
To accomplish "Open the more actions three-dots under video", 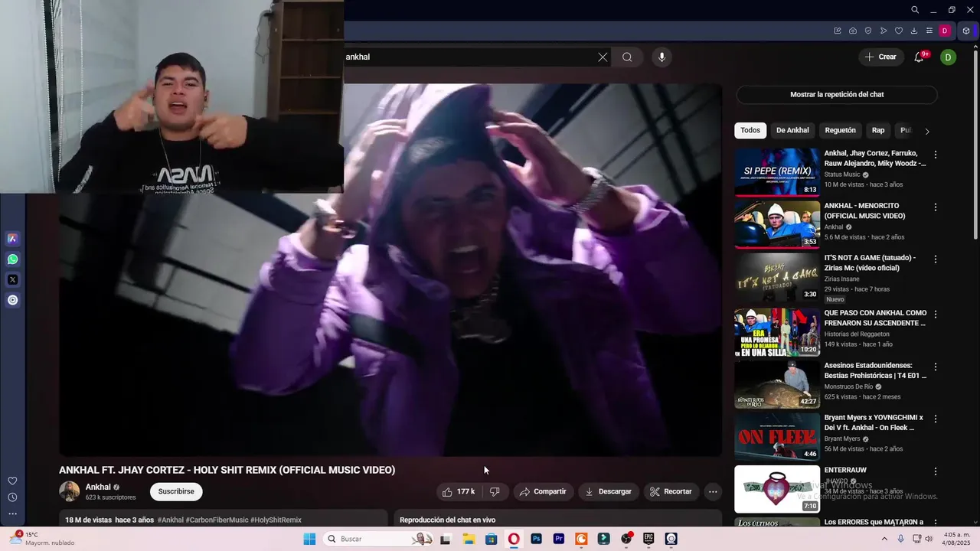I will 713,491.
